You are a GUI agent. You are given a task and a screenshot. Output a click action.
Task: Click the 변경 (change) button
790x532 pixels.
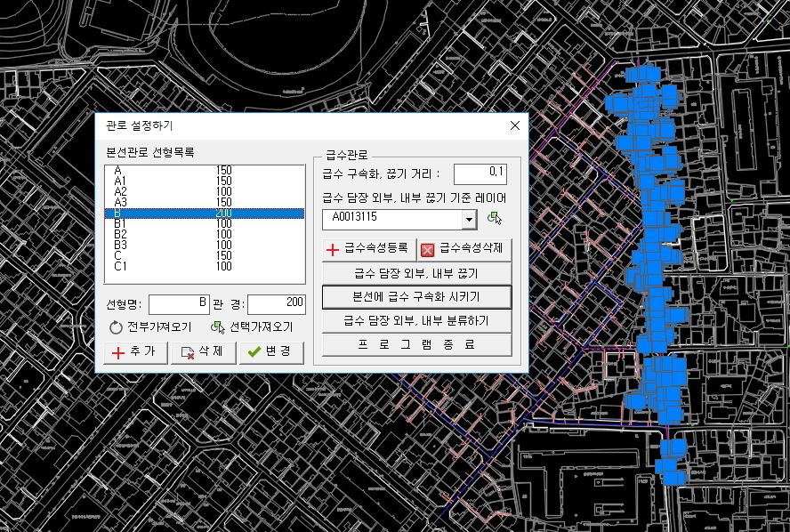tap(271, 352)
